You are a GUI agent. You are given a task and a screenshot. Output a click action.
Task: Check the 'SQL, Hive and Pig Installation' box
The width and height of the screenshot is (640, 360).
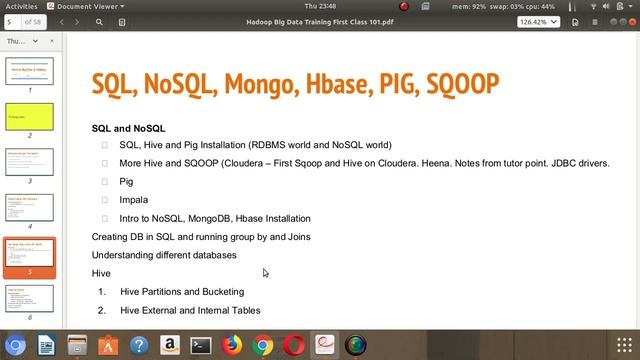pyautogui.click(x=105, y=145)
